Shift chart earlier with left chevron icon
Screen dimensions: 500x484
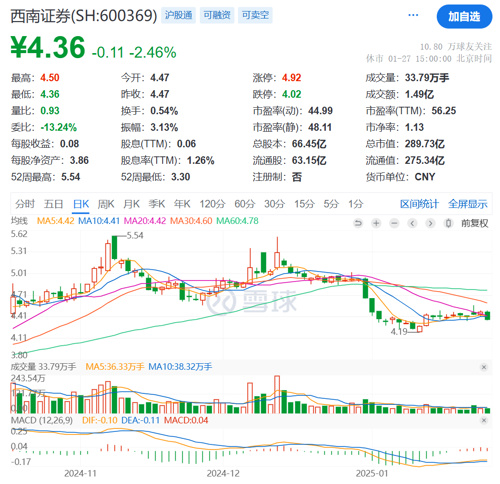[412, 223]
